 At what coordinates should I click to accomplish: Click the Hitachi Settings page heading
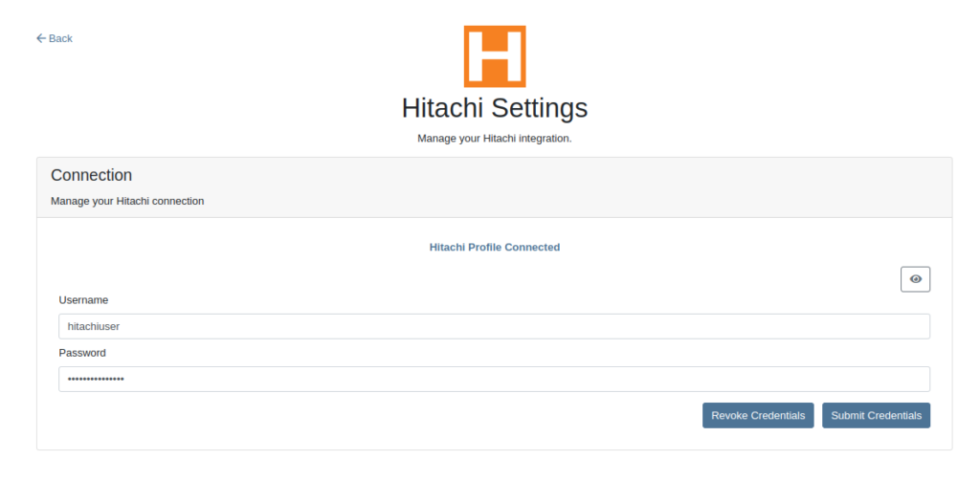click(x=495, y=108)
